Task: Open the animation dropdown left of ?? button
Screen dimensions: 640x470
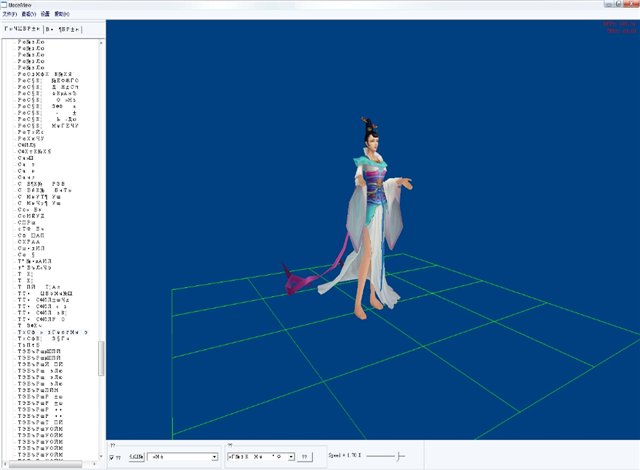Action: [x=261, y=457]
